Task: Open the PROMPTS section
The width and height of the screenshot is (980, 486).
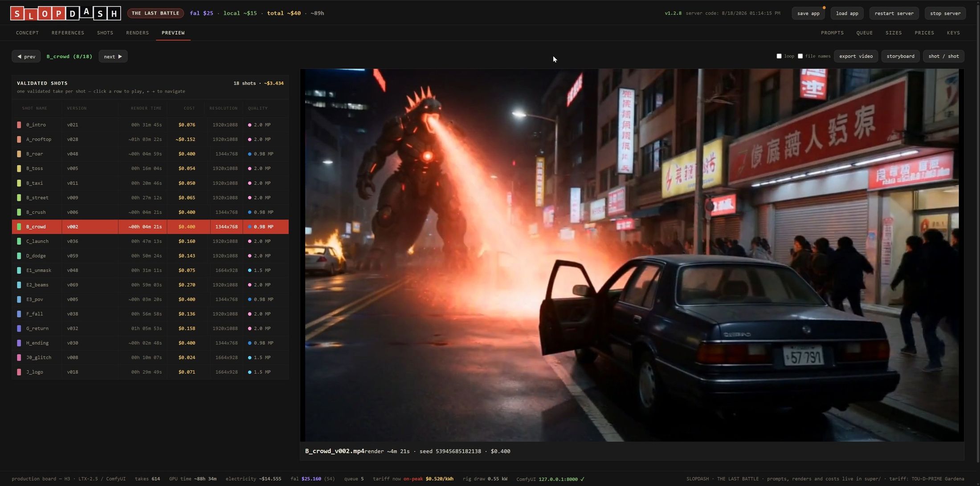Action: tap(832, 33)
